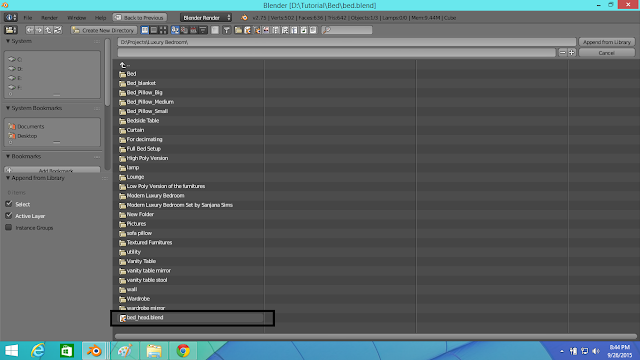Click Append from Library button

pos(607,42)
